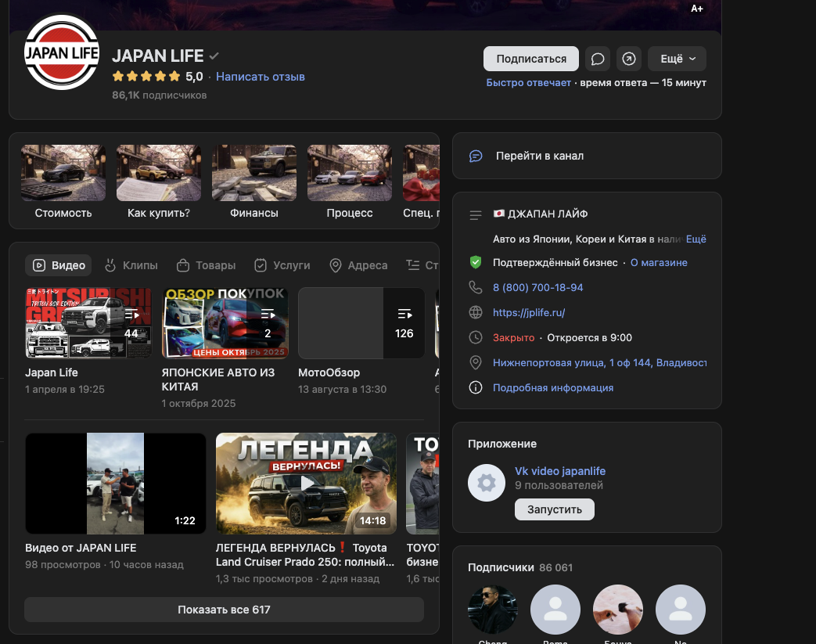Switch to the Услуги tab
The image size is (816, 644).
tap(282, 265)
